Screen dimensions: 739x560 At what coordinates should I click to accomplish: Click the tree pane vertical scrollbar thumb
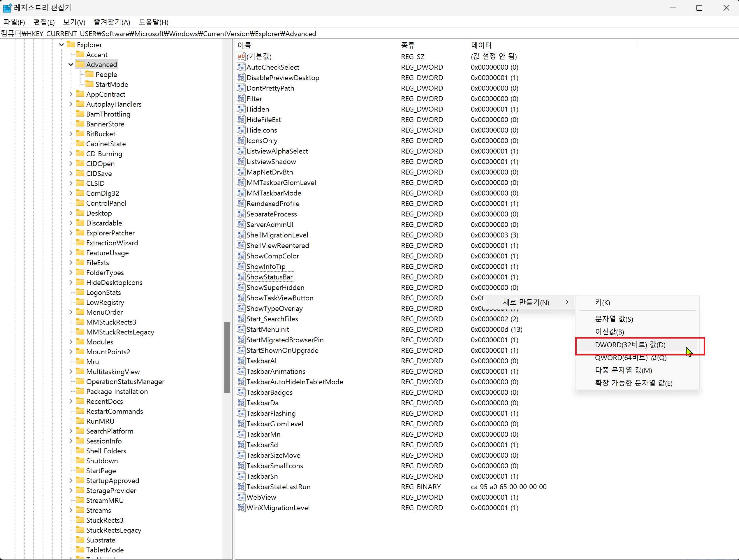pyautogui.click(x=227, y=357)
